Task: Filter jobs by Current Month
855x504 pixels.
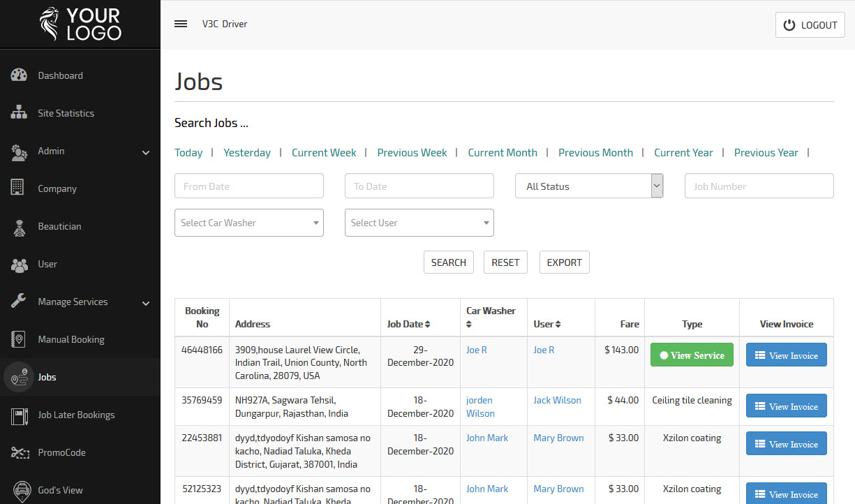Action: pos(503,152)
